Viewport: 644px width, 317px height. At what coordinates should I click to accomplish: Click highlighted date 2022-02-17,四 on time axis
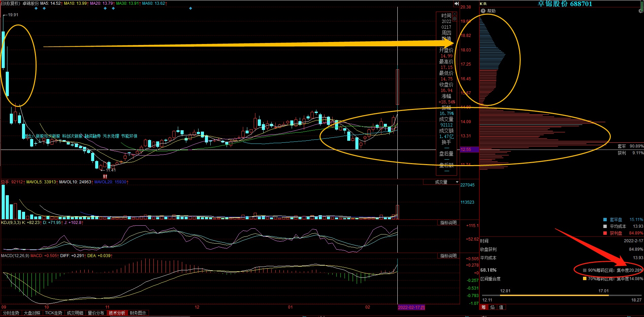pyautogui.click(x=411, y=308)
